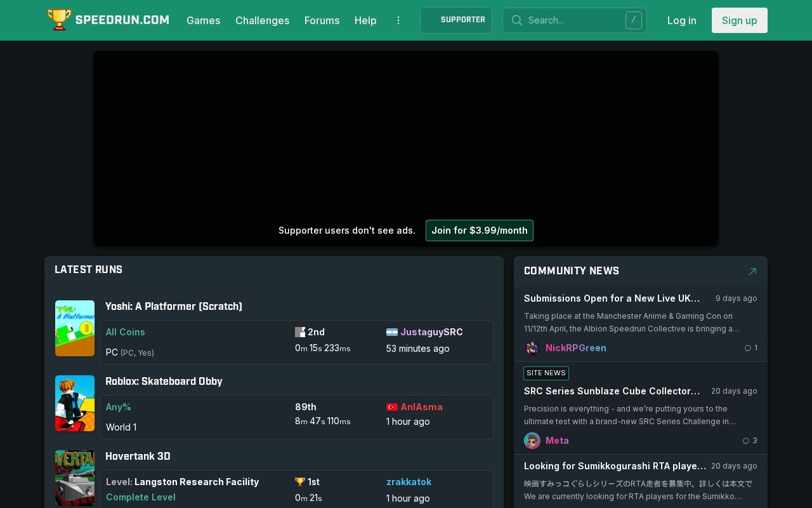812x508 pixels.
Task: Click the comment bubble icon on NickRPGreen's news post
Action: click(x=747, y=348)
